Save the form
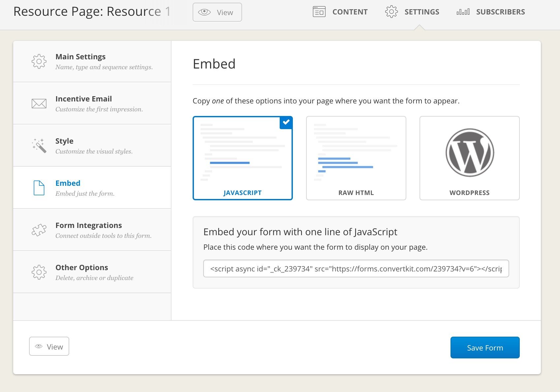This screenshot has width=560, height=392. [485, 348]
